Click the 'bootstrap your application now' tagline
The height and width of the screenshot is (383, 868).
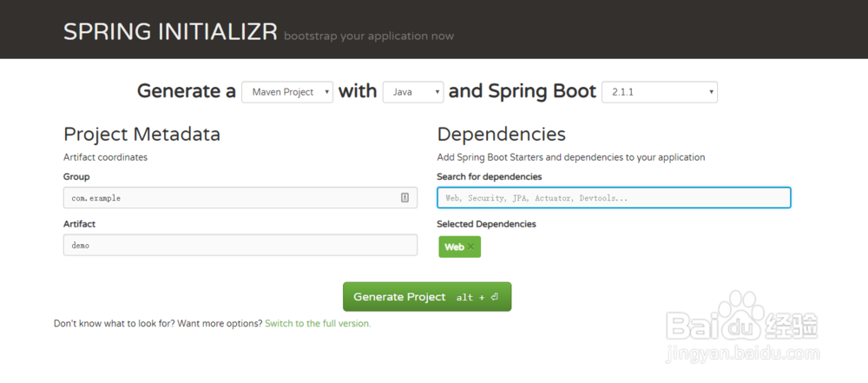pyautogui.click(x=369, y=36)
